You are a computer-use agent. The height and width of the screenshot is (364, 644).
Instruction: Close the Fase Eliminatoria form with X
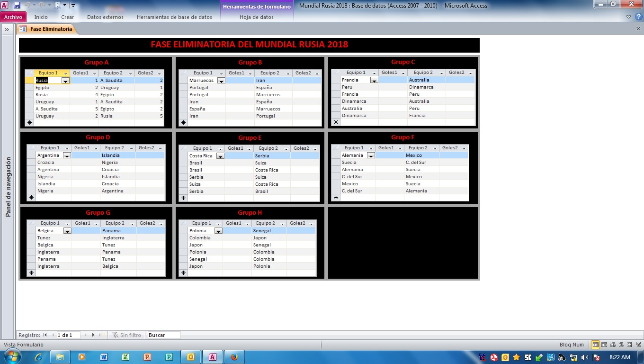pyautogui.click(x=638, y=29)
